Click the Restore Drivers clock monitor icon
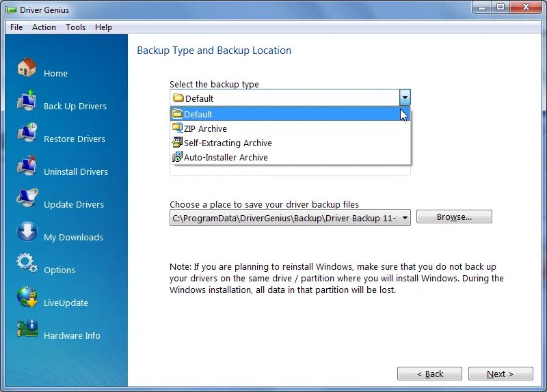This screenshot has width=547, height=392. click(x=27, y=132)
